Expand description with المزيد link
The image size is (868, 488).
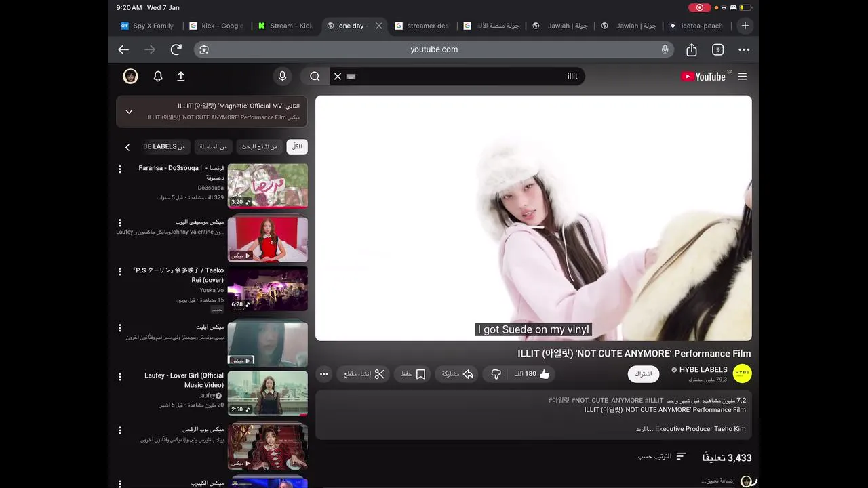(644, 429)
